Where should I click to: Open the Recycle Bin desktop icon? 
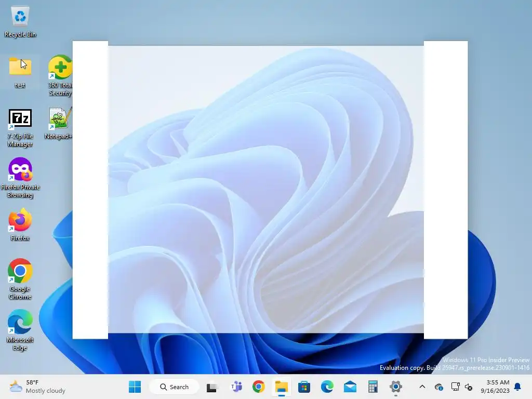(20, 22)
